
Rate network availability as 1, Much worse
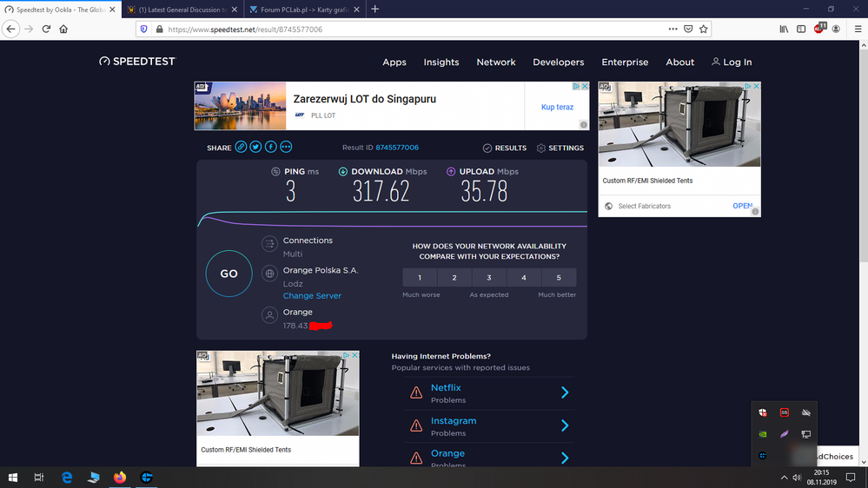420,278
